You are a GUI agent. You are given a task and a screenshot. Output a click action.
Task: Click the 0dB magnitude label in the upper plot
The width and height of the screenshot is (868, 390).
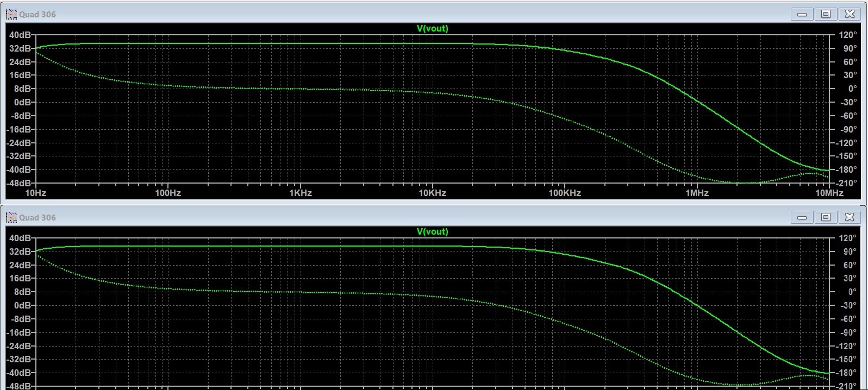point(22,102)
